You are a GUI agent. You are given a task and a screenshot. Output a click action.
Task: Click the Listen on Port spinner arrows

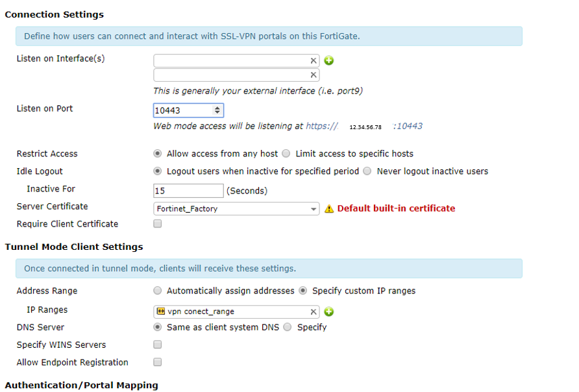tap(217, 111)
